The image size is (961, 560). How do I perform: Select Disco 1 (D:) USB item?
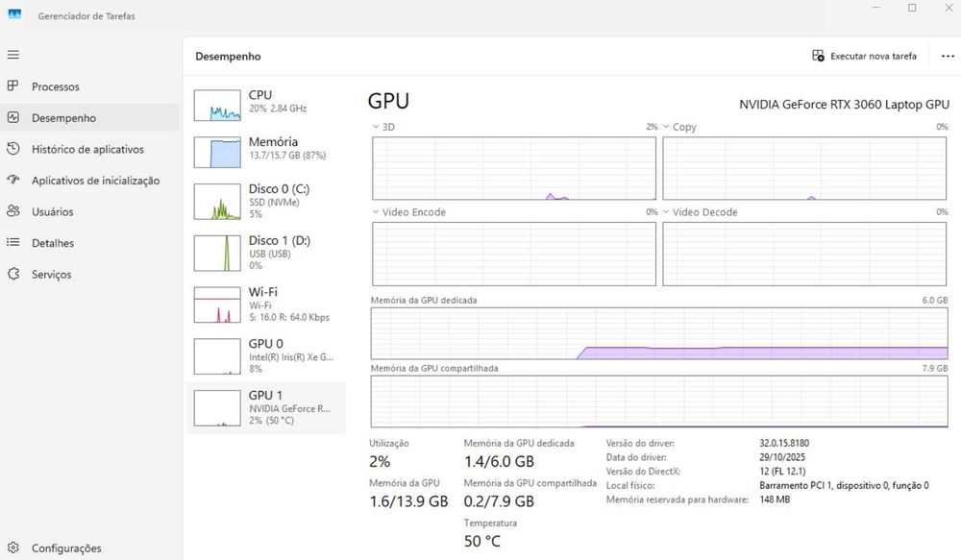point(266,253)
